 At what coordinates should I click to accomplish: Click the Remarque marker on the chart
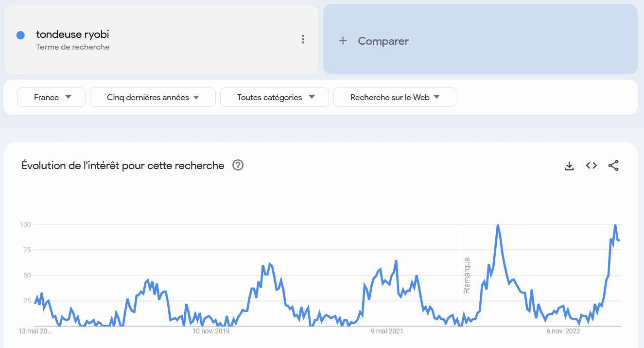point(467,275)
